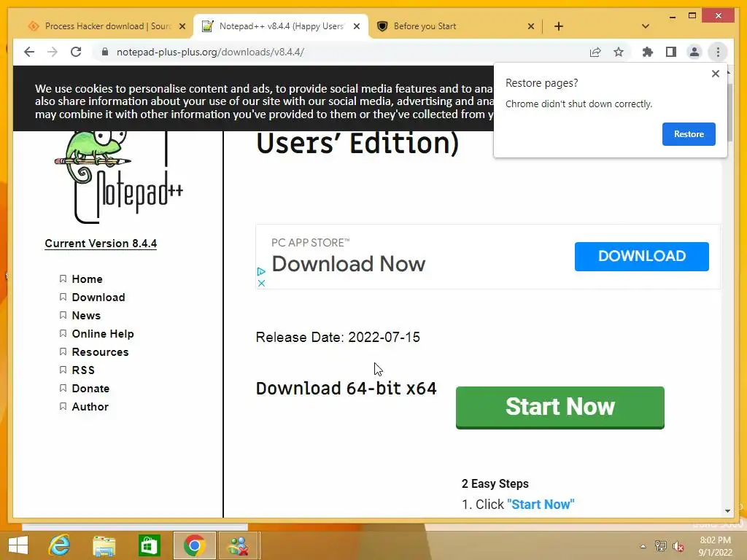
Task: Open the clock showing 8:02 PM
Action: (715, 546)
